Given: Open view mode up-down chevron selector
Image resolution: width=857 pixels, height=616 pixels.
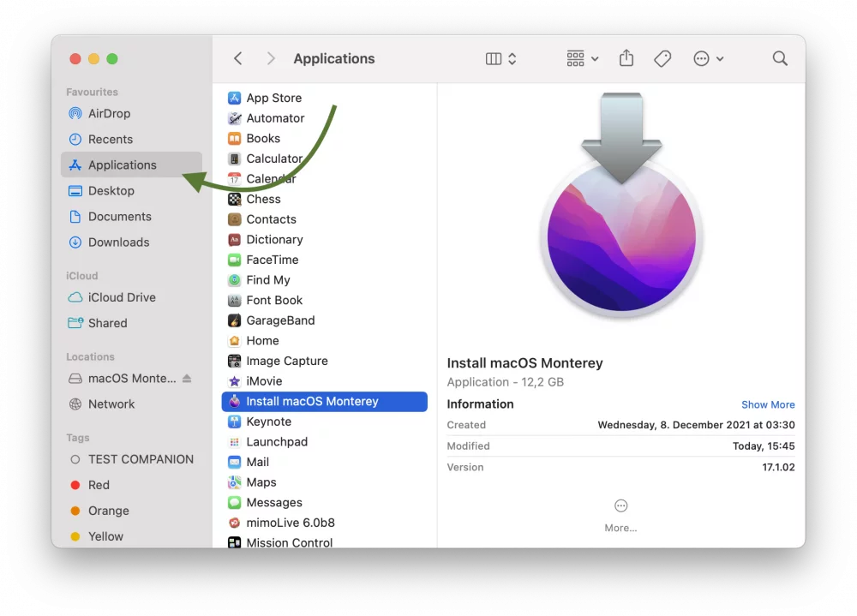Looking at the screenshot, I should (x=512, y=58).
